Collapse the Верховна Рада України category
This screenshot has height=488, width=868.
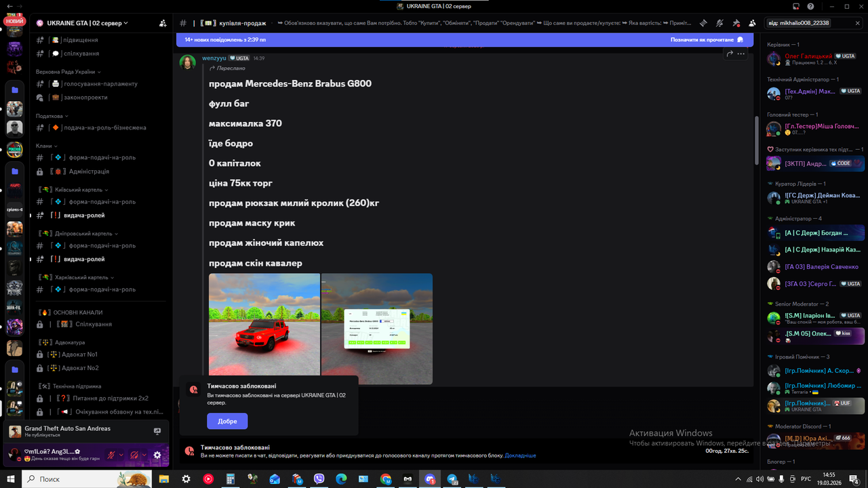tap(68, 72)
